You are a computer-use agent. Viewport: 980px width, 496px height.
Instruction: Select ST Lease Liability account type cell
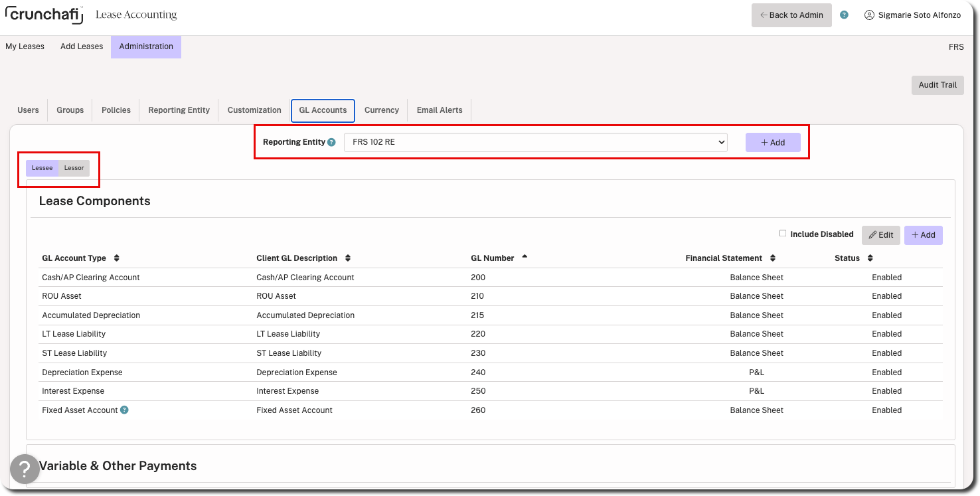[x=74, y=353]
